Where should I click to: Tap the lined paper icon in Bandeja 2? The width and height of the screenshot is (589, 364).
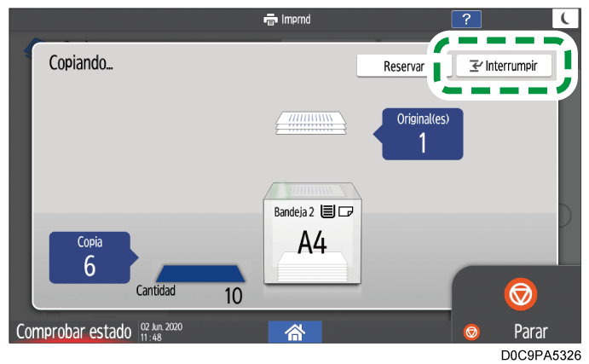click(x=326, y=211)
